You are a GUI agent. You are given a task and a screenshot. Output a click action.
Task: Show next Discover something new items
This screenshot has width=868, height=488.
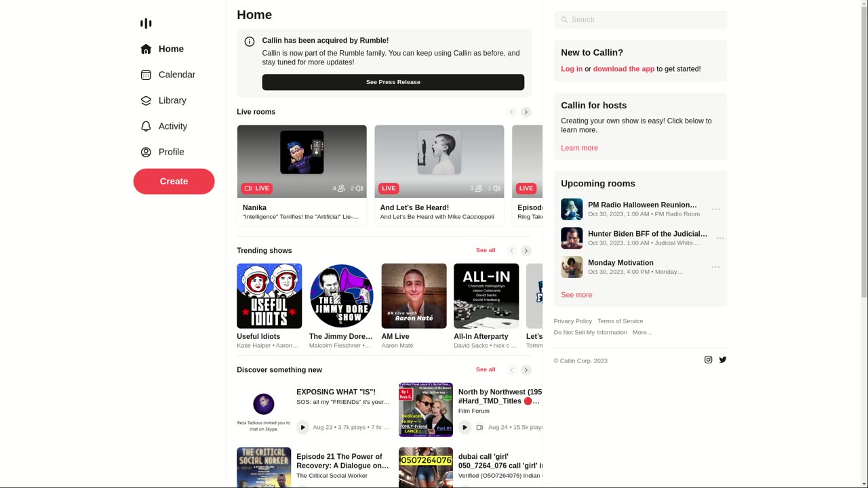526,370
